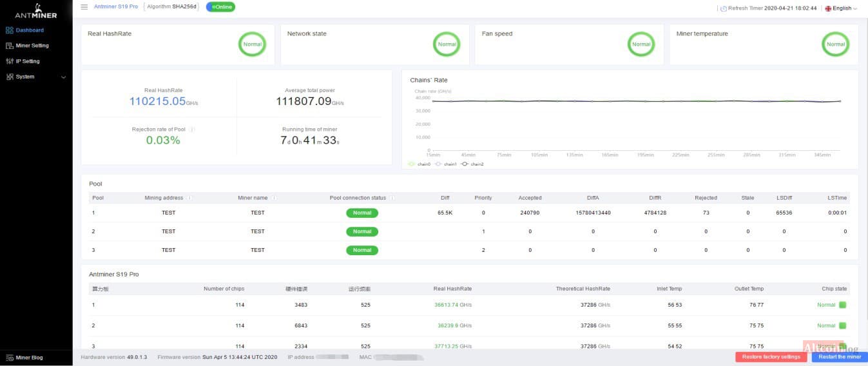Image resolution: width=868 pixels, height=366 pixels.
Task: Click the hamburger menu icon
Action: coord(84,7)
